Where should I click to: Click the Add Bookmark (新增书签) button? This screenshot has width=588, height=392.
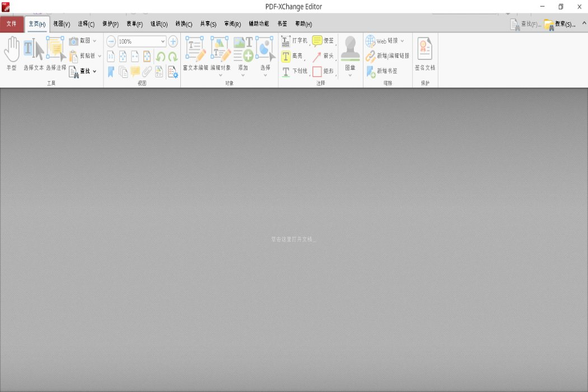(382, 71)
